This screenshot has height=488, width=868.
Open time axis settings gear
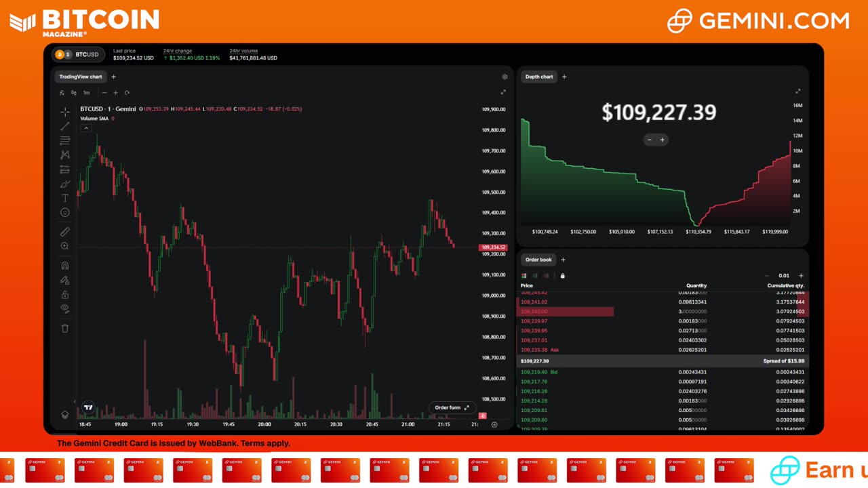pyautogui.click(x=494, y=424)
